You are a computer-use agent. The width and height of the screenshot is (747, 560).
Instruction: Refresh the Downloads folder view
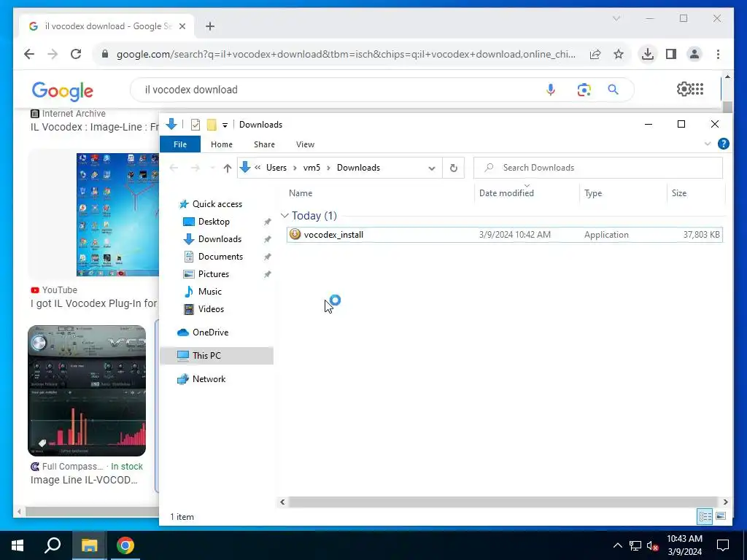coord(454,168)
